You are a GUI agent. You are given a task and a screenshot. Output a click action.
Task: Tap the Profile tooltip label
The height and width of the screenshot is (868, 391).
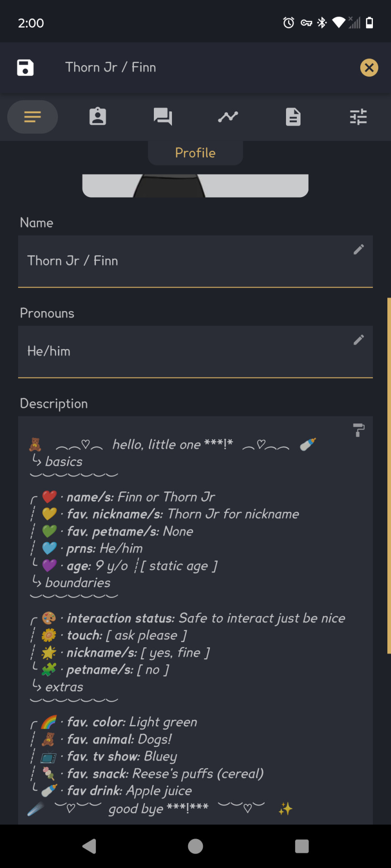[195, 153]
